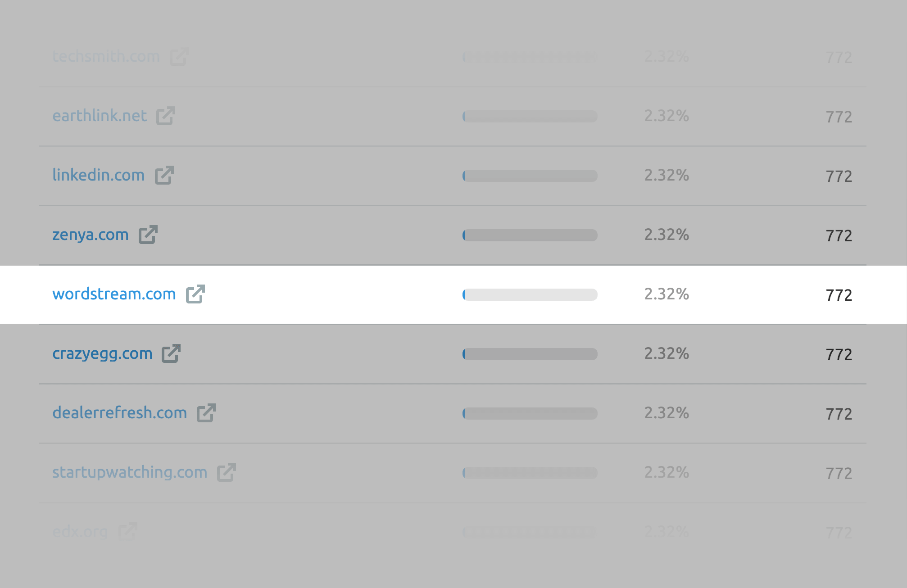Open external link icon beside startupwatching.com
The width and height of the screenshot is (907, 588).
[x=226, y=472]
